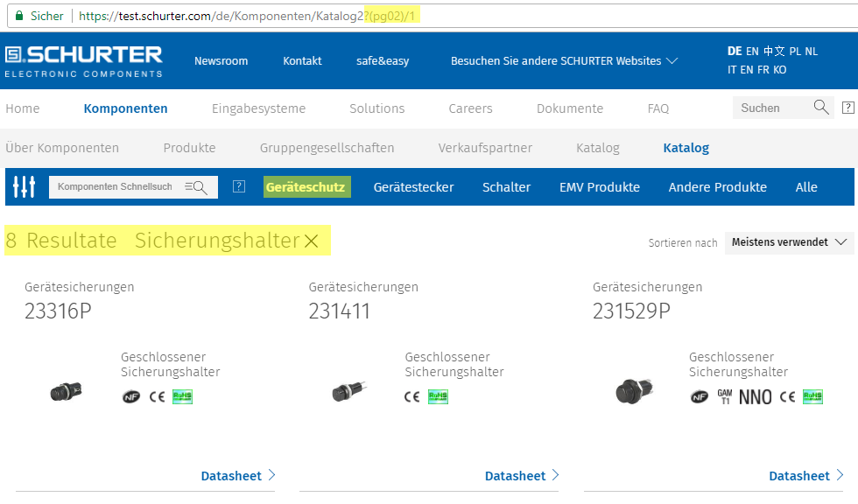Go to Home in main navigation
This screenshot has width=858, height=504.
coord(23,108)
